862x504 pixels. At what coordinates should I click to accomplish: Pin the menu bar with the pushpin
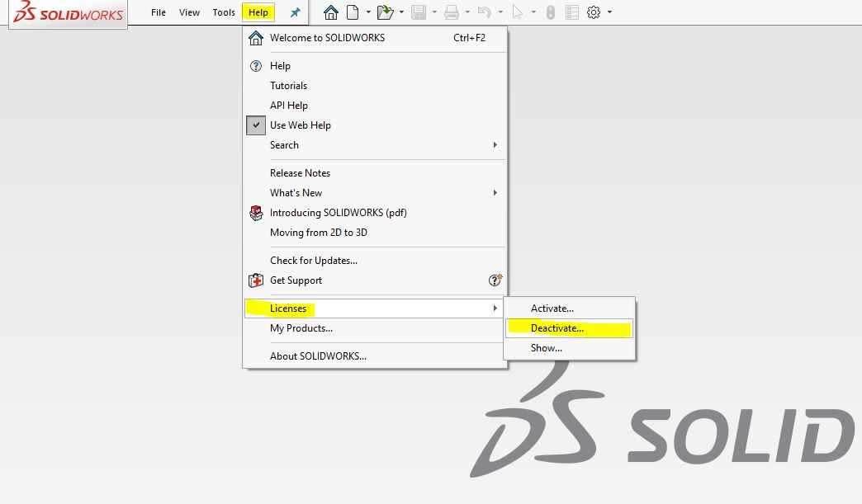click(295, 12)
